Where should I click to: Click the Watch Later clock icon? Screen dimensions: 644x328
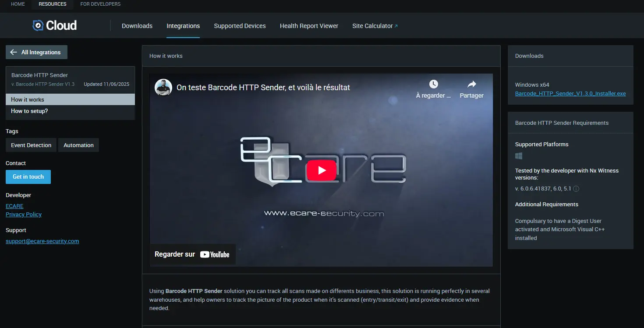[x=433, y=84]
